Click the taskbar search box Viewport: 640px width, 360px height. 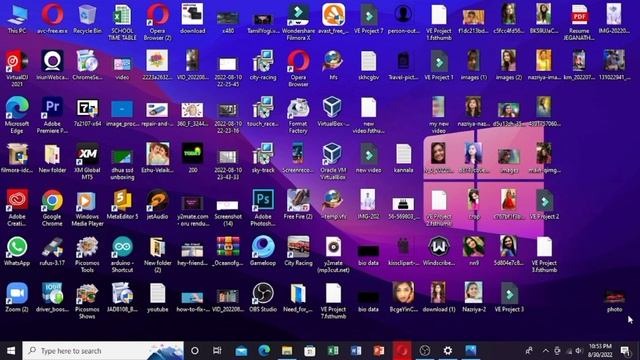pyautogui.click(x=103, y=351)
